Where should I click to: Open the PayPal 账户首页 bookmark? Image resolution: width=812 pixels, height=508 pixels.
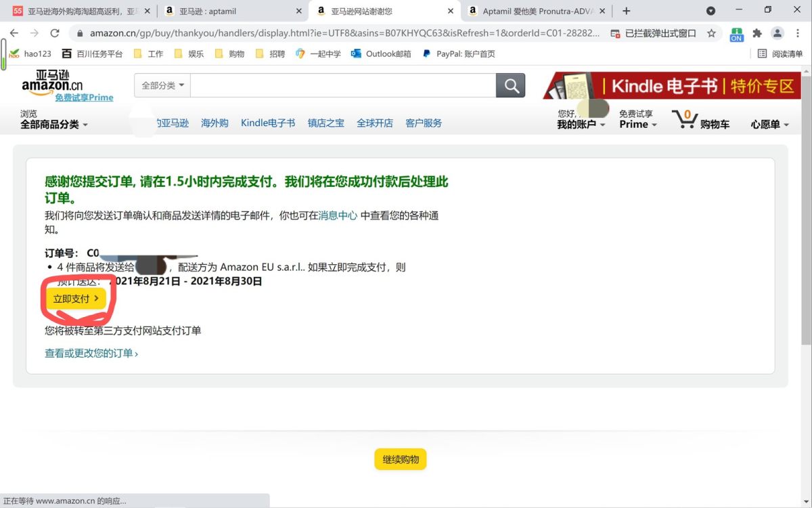pyautogui.click(x=458, y=54)
